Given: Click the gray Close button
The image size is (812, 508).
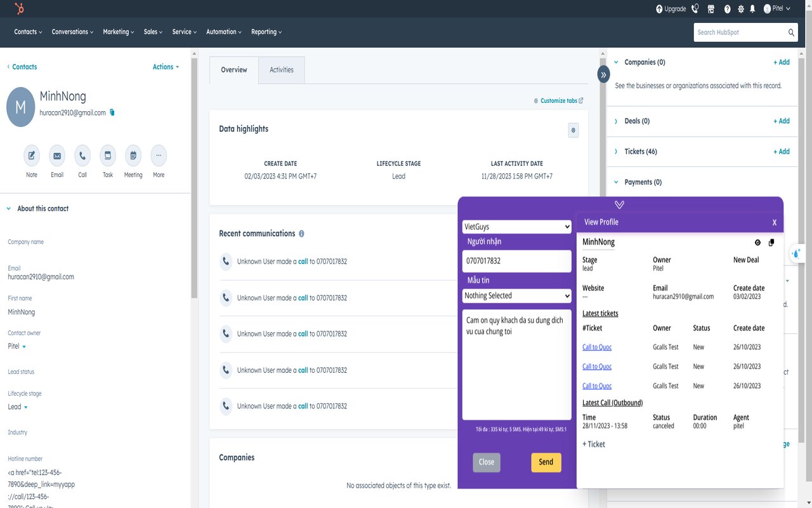Looking at the screenshot, I should click(487, 462).
